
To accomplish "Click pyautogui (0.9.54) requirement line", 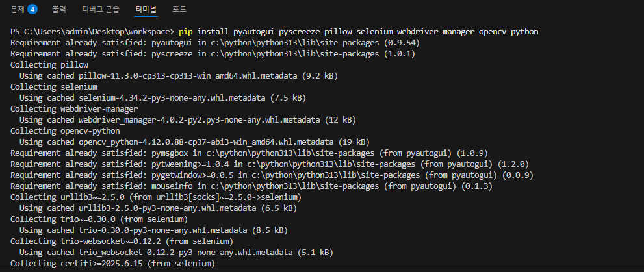I will [x=215, y=43].
